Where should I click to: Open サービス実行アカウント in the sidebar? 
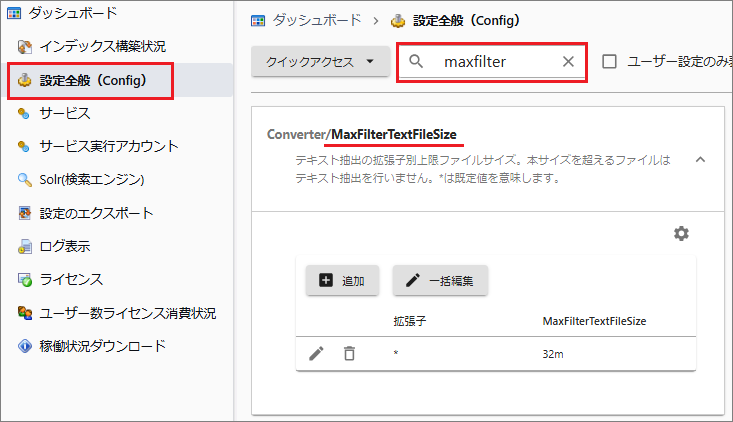(x=108, y=146)
